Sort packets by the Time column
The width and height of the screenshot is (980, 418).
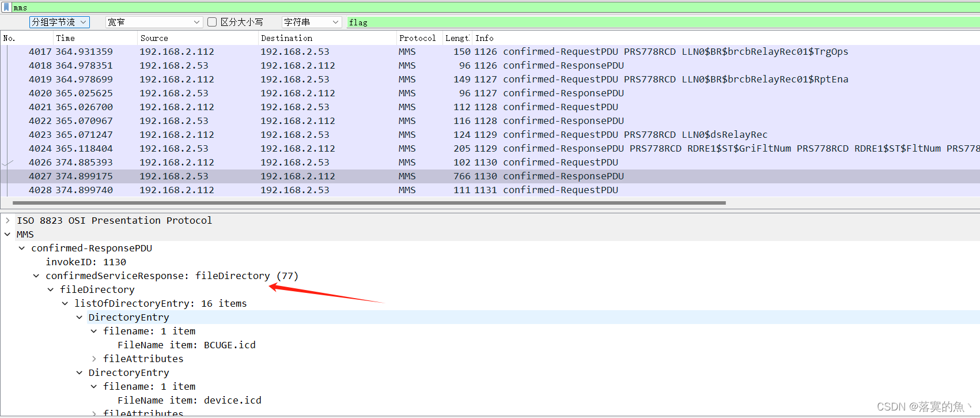point(95,38)
